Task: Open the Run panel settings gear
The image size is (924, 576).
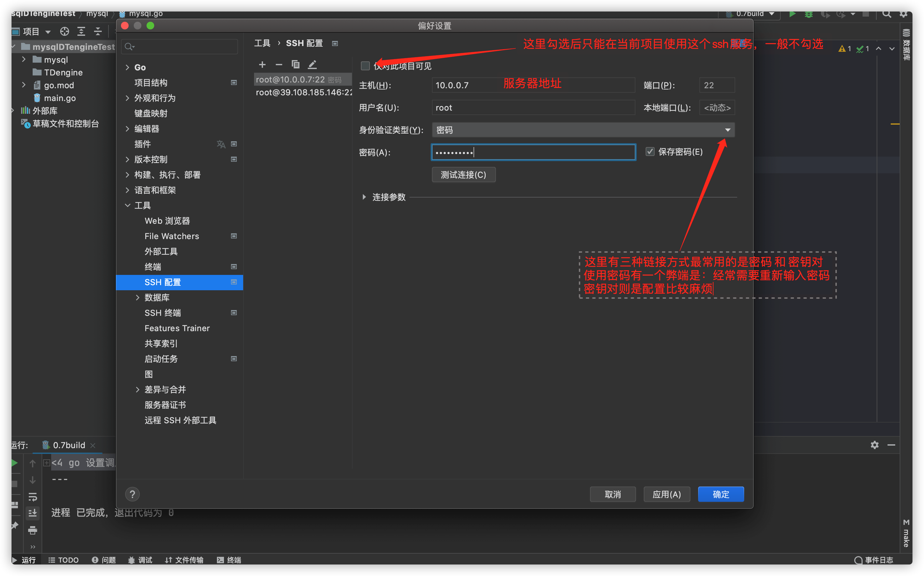Action: click(x=874, y=445)
